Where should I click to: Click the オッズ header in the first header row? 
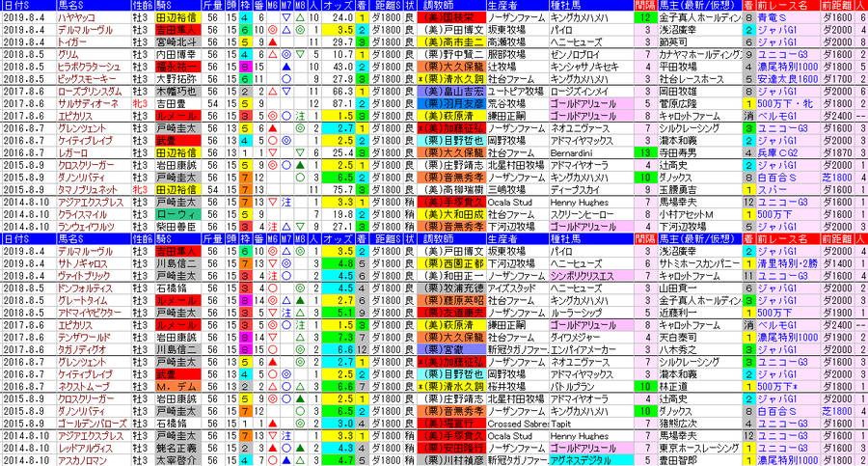click(x=338, y=6)
